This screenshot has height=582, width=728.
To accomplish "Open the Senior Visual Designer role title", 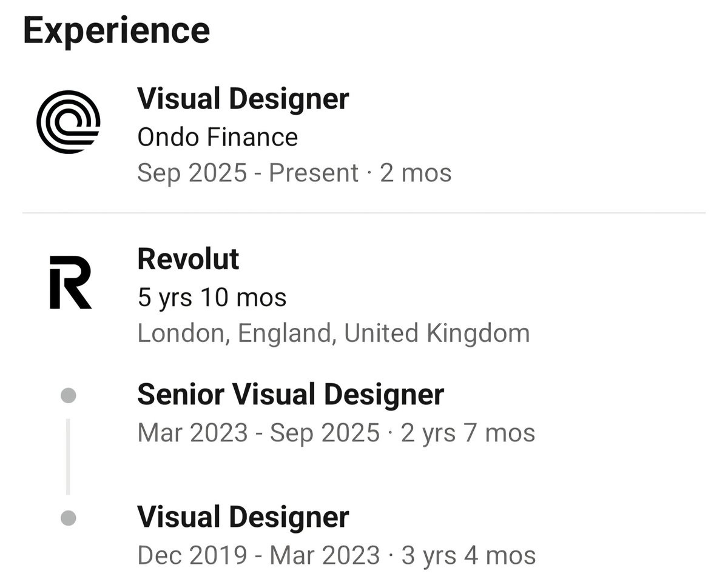I will pos(291,395).
